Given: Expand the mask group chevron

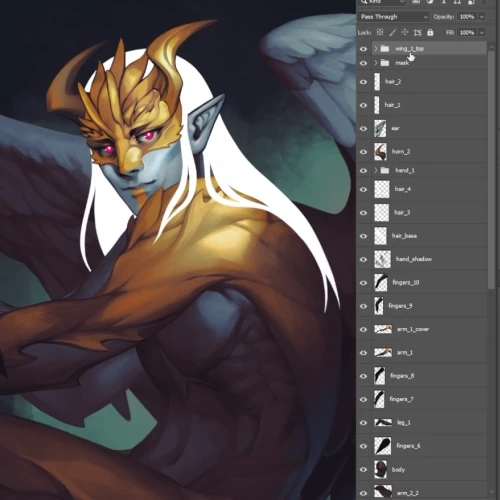Looking at the screenshot, I should point(376,63).
